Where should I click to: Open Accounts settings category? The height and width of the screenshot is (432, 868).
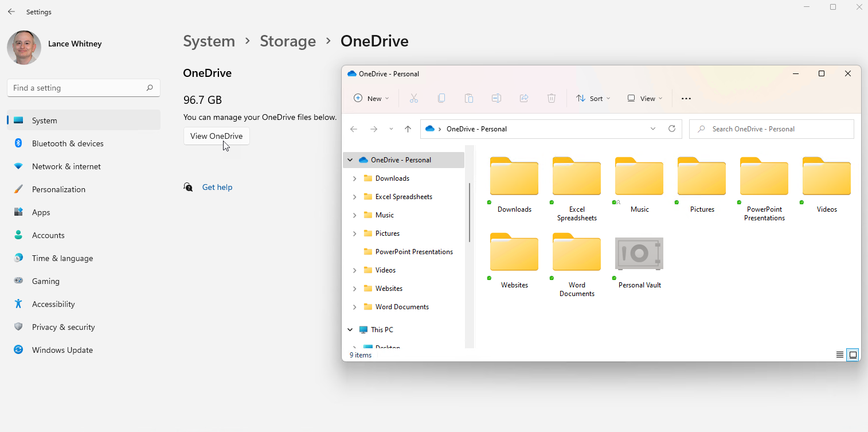click(x=84, y=235)
